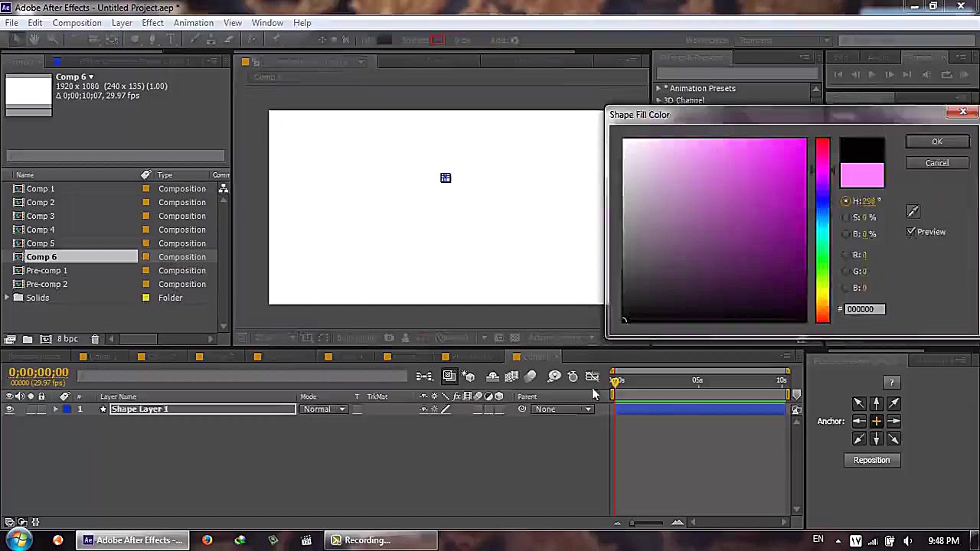Open the Animation menu
Viewport: 980px width, 551px height.
(193, 23)
